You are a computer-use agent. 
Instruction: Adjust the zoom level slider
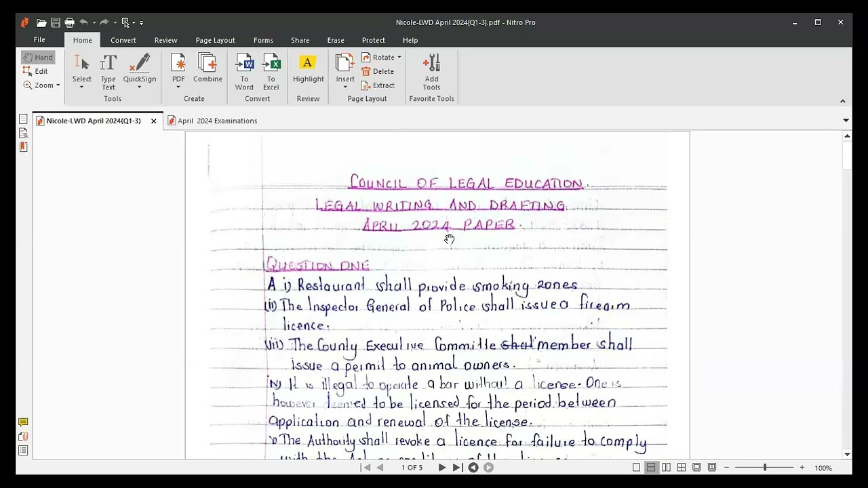coord(765,468)
